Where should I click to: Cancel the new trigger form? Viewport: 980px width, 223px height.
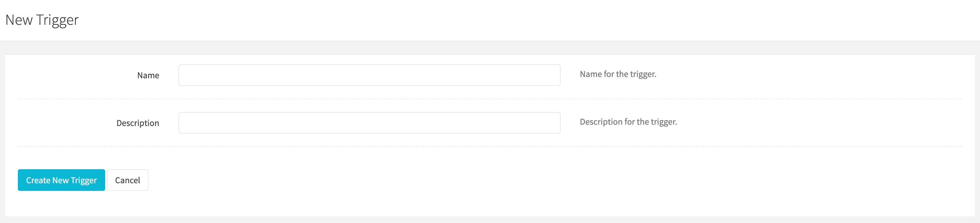[x=127, y=180]
